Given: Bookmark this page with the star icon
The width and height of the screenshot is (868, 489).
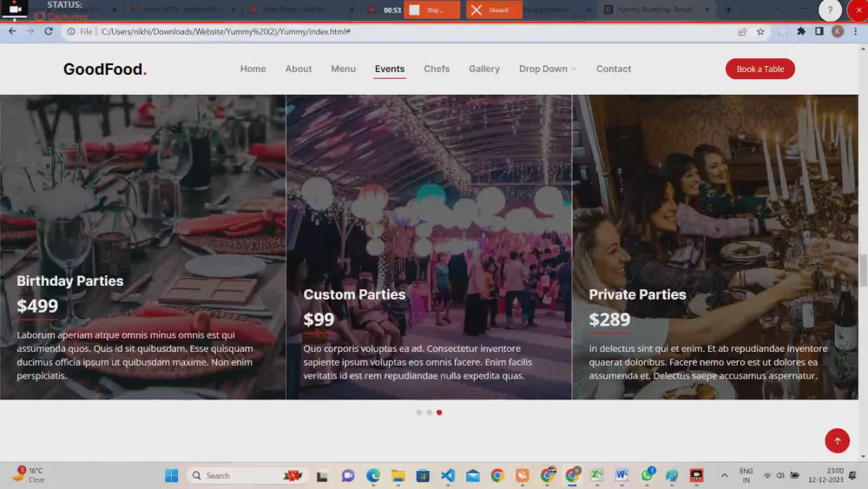Looking at the screenshot, I should click(x=760, y=31).
